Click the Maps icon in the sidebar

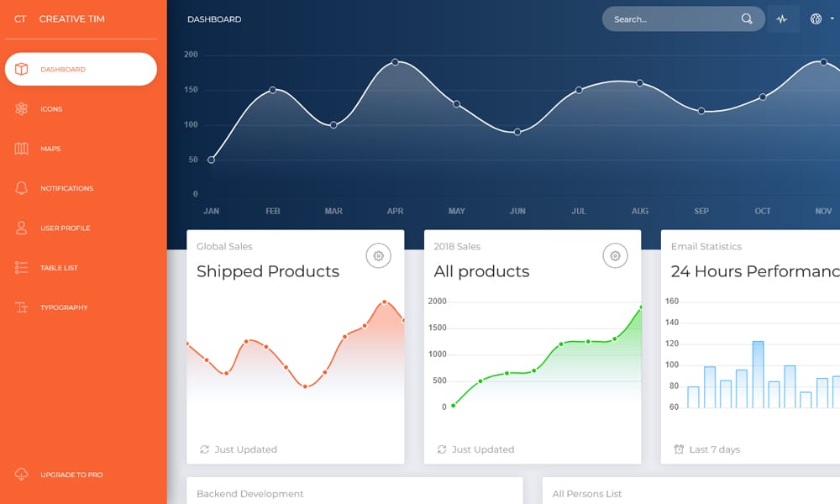[x=23, y=149]
